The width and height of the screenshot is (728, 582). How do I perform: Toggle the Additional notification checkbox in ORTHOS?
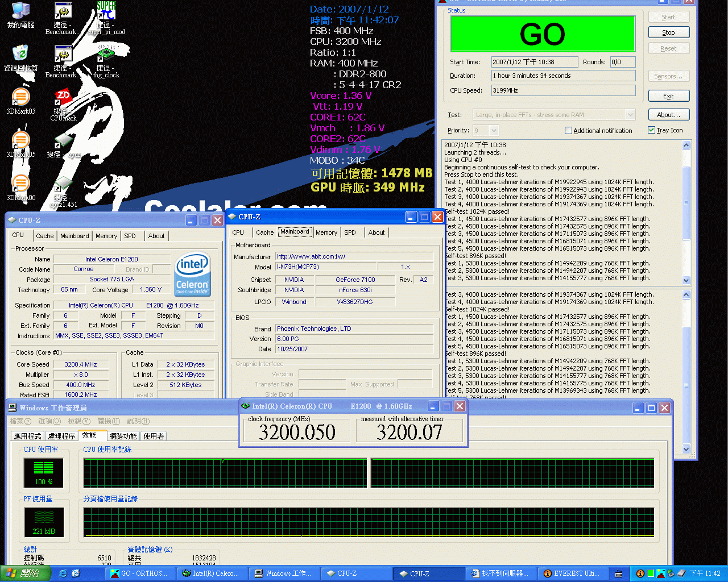pyautogui.click(x=568, y=131)
